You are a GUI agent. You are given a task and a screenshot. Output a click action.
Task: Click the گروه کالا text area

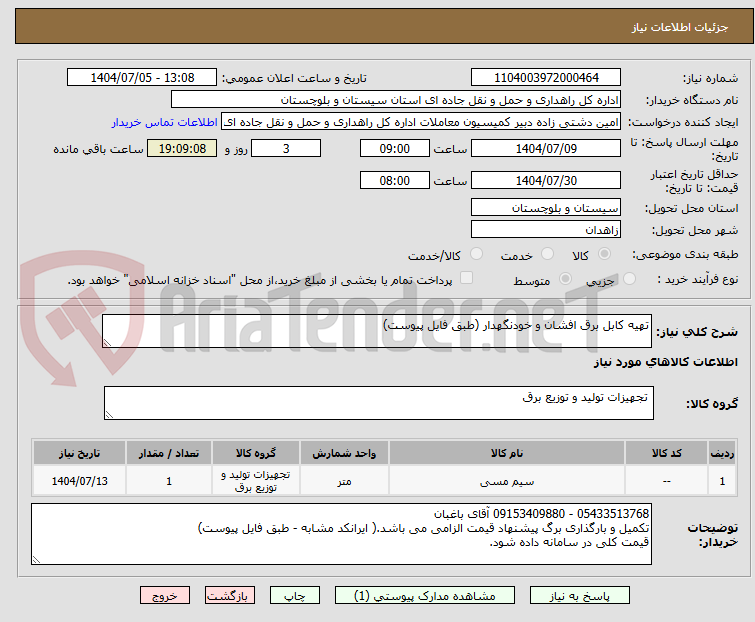coord(378,403)
